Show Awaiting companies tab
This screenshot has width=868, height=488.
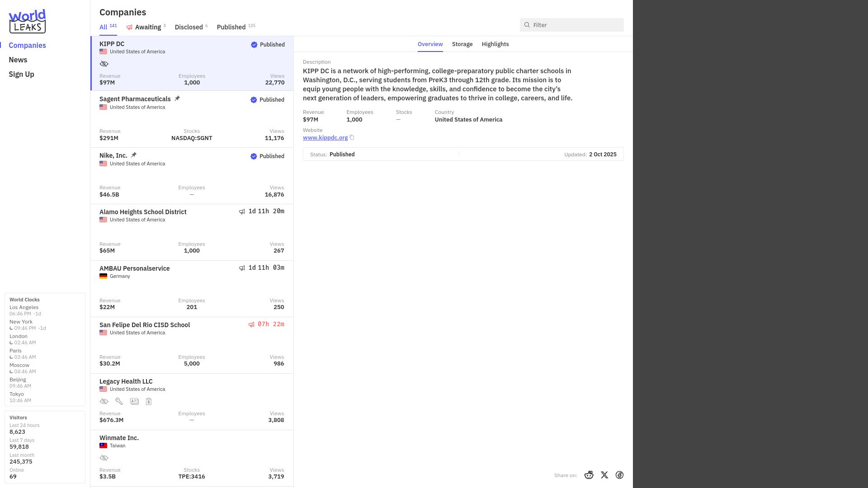tap(146, 27)
